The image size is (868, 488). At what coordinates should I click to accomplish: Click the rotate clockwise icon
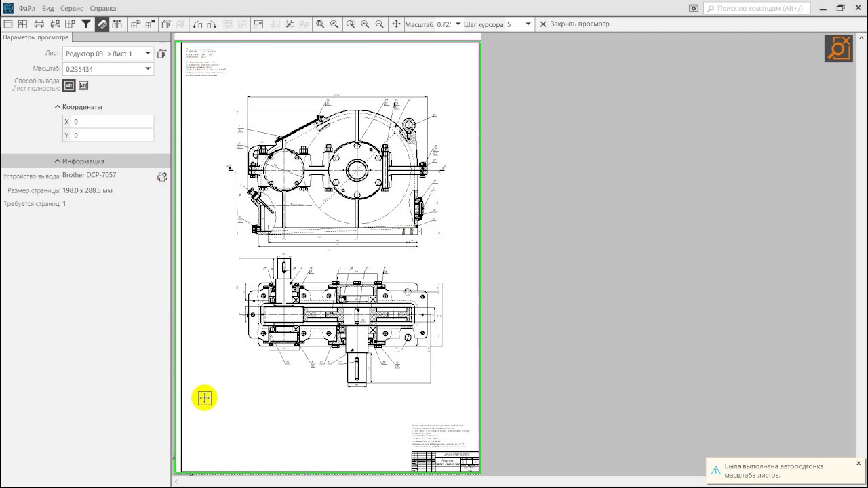coord(212,24)
